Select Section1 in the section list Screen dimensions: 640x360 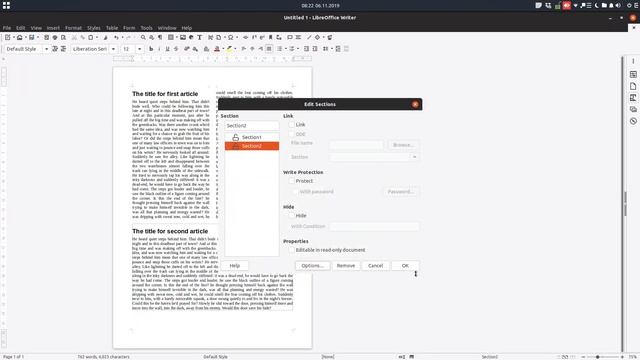pyautogui.click(x=252, y=137)
